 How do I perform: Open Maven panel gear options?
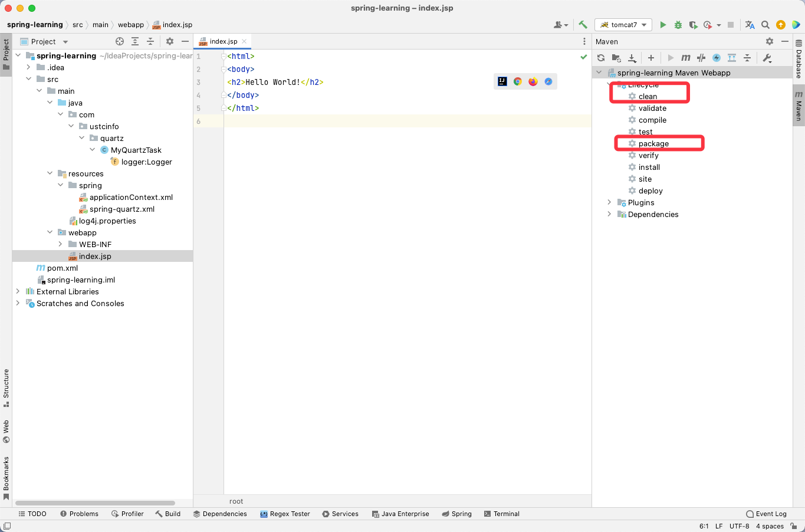[x=770, y=41]
